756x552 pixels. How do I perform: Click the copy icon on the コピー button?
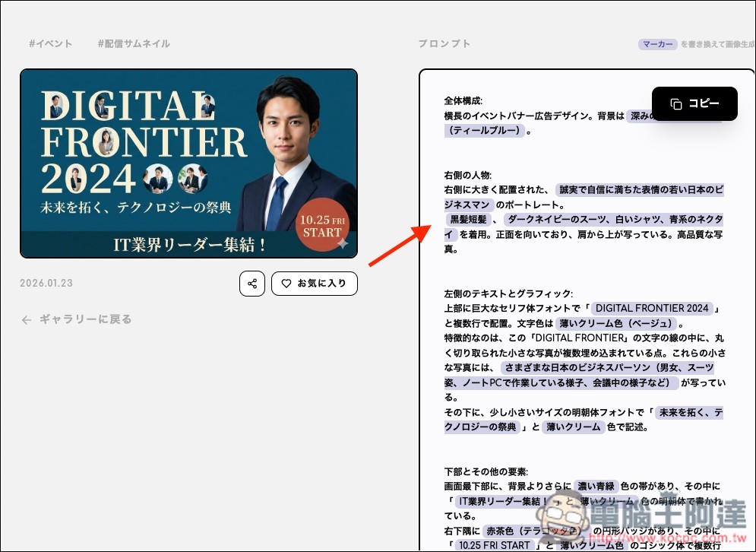[x=675, y=104]
